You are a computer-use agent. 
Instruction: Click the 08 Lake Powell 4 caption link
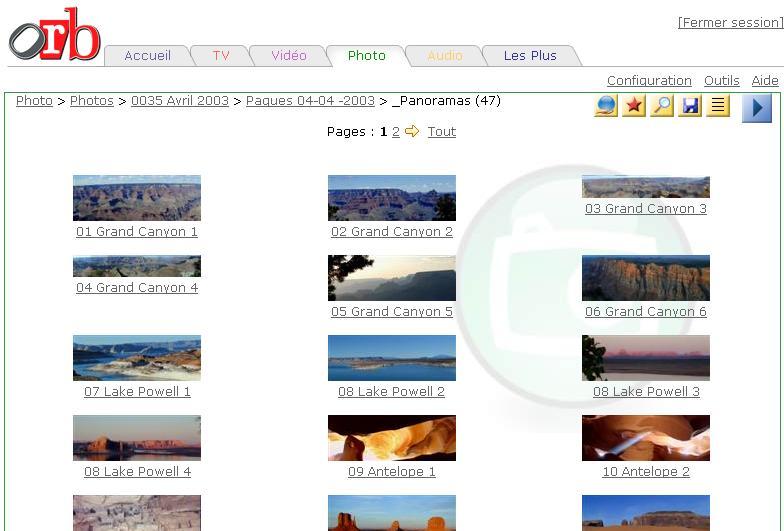click(x=138, y=472)
